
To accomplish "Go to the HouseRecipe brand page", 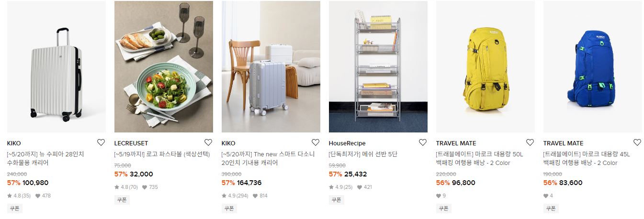I will [347, 143].
